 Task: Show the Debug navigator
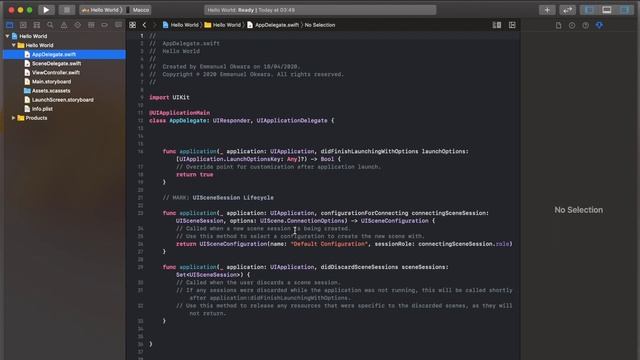click(91, 25)
